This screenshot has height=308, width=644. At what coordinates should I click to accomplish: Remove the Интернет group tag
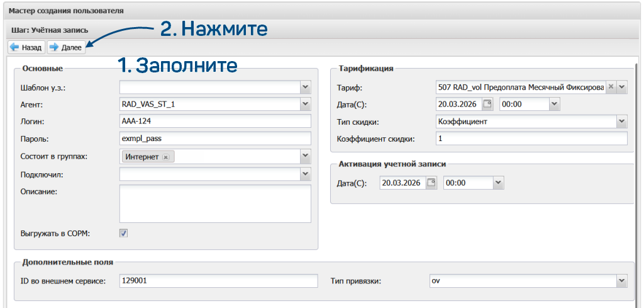point(165,157)
